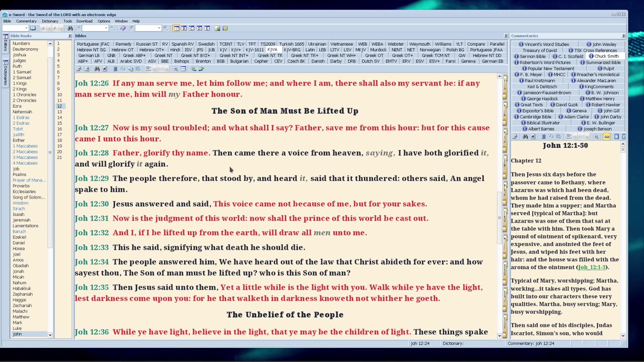The width and height of the screenshot is (644, 362).
Task: Open the Dictionary menu
Action: pos(50,21)
